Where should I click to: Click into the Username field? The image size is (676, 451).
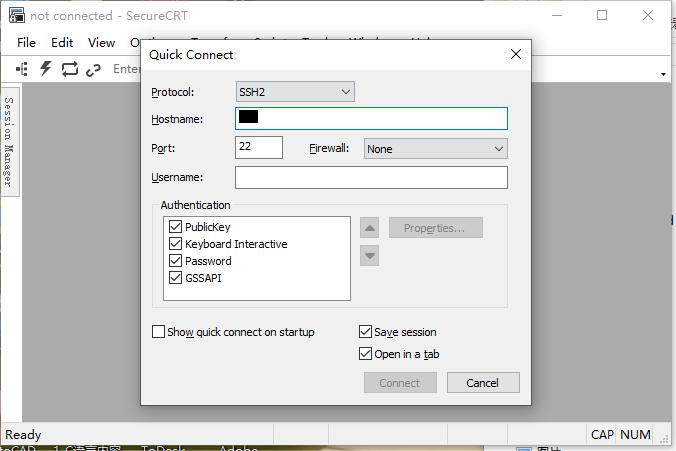coord(371,178)
